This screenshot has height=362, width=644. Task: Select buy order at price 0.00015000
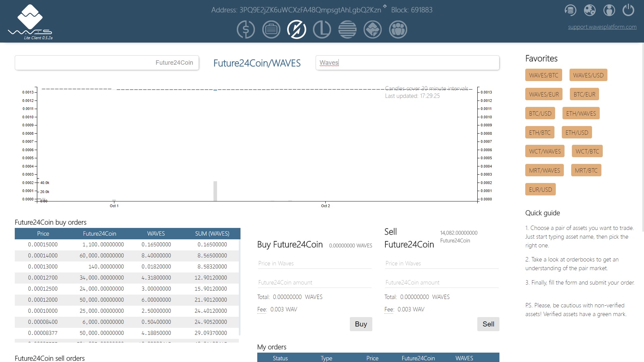(127, 245)
